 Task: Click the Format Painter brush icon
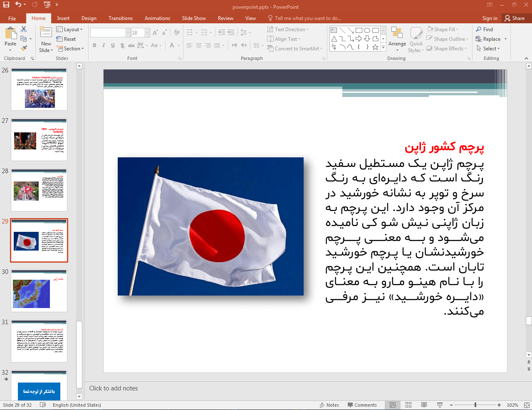[x=24, y=48]
